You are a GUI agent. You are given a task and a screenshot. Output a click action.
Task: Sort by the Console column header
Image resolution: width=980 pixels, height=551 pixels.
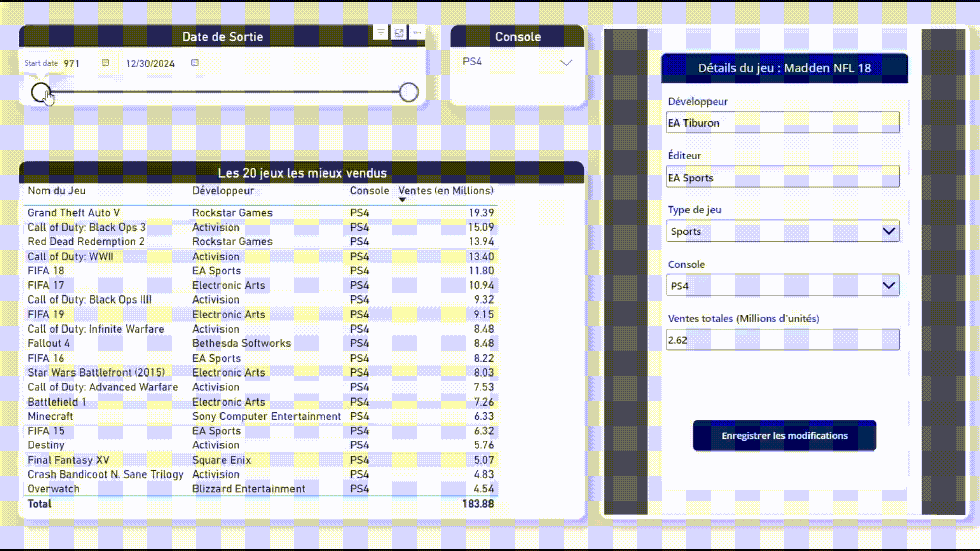coord(370,191)
